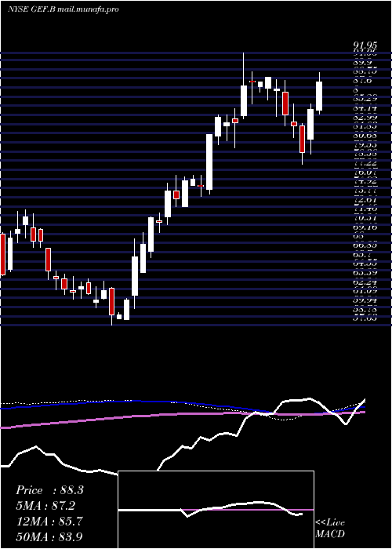Select the 59.94 price axis label

365,300
